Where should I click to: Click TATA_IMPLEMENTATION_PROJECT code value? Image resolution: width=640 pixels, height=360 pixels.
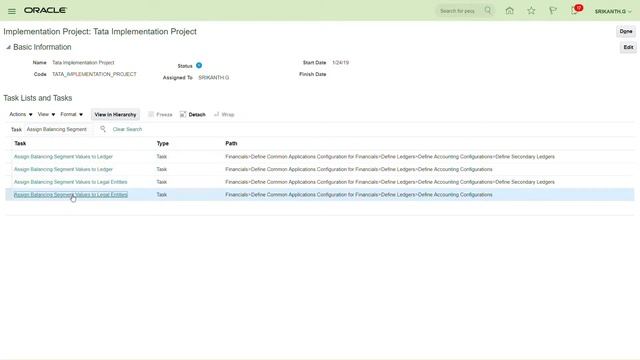point(94,74)
